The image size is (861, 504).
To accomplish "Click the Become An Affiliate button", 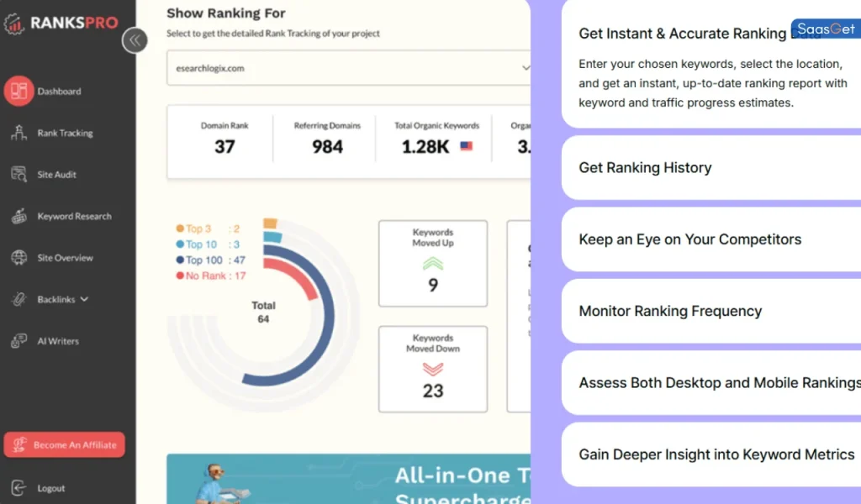I will (65, 444).
